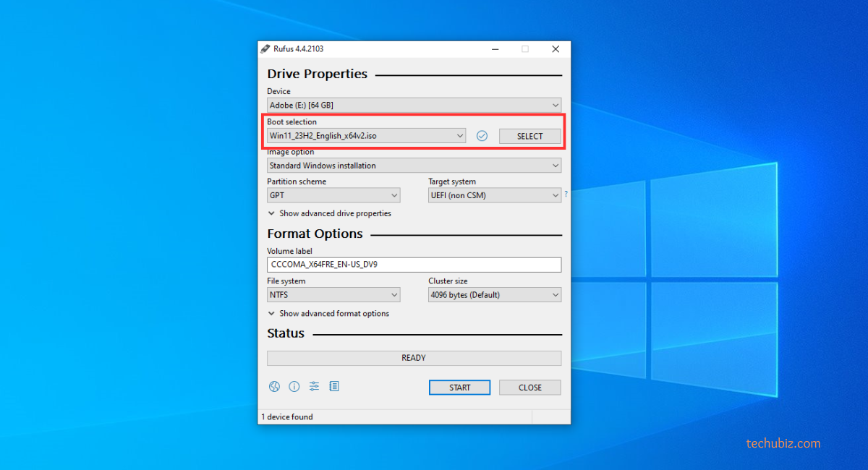This screenshot has width=868, height=470.
Task: Click the Target system help question mark
Action: pyautogui.click(x=566, y=195)
